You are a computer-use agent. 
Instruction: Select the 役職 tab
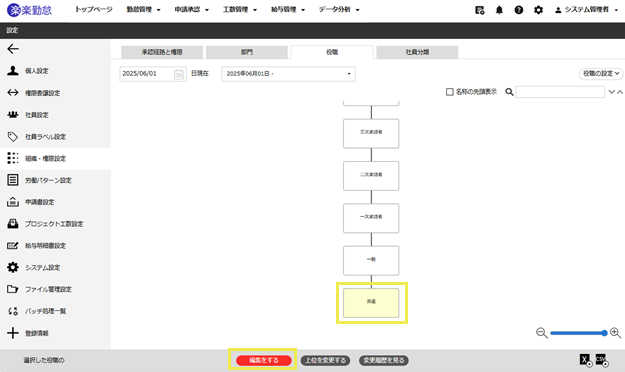coord(332,52)
